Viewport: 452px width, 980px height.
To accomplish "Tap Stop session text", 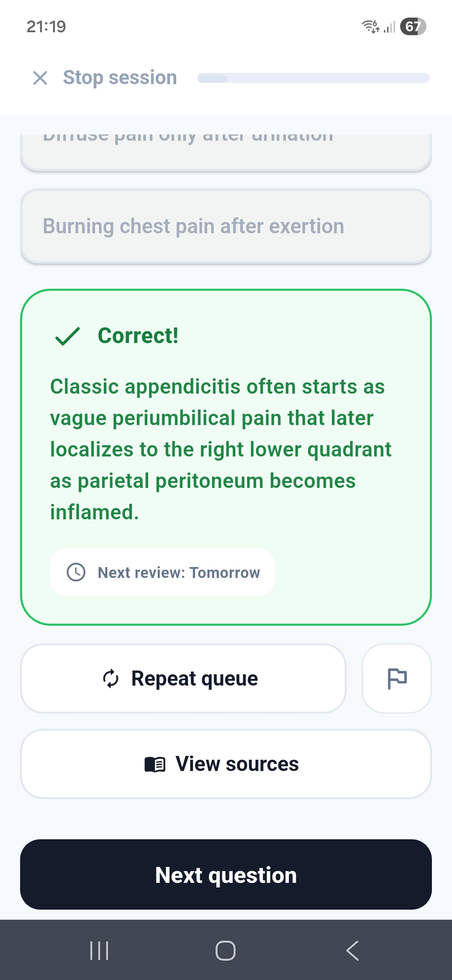I will 119,77.
